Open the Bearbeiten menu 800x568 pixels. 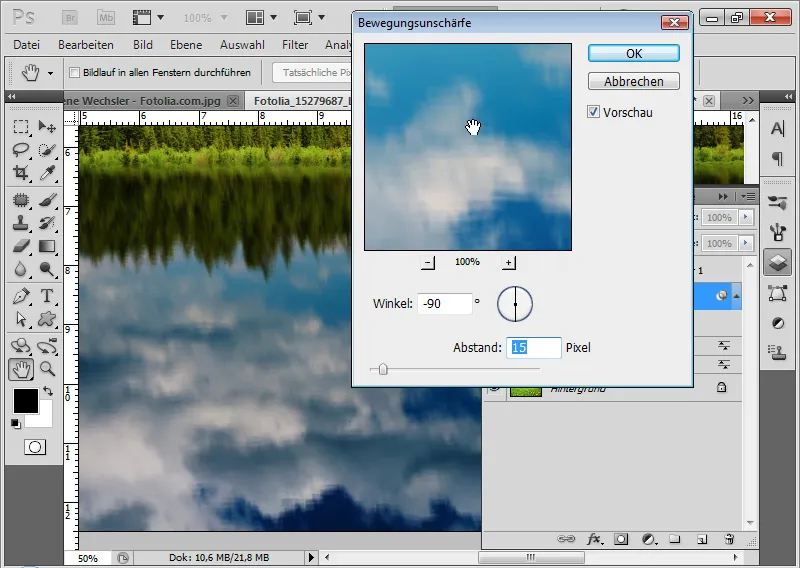tap(86, 45)
